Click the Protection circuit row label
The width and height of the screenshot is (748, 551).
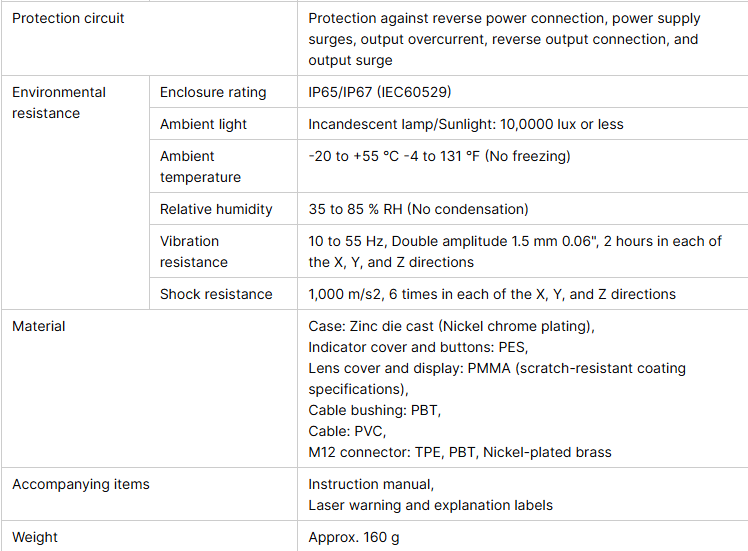click(68, 18)
